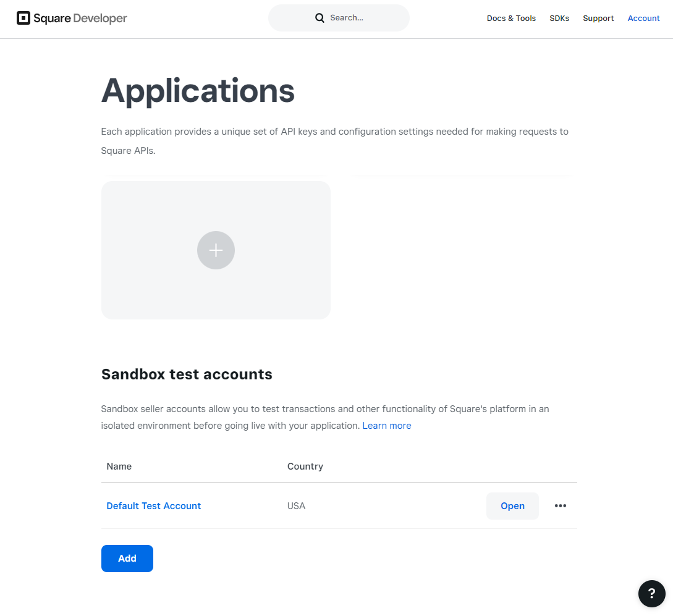Follow the Learn more link

point(387,426)
